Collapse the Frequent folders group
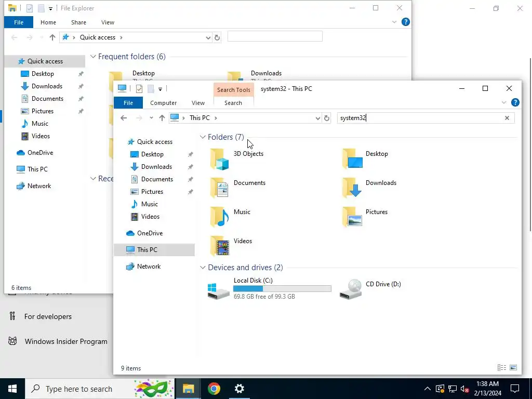The image size is (532, 399). point(93,57)
